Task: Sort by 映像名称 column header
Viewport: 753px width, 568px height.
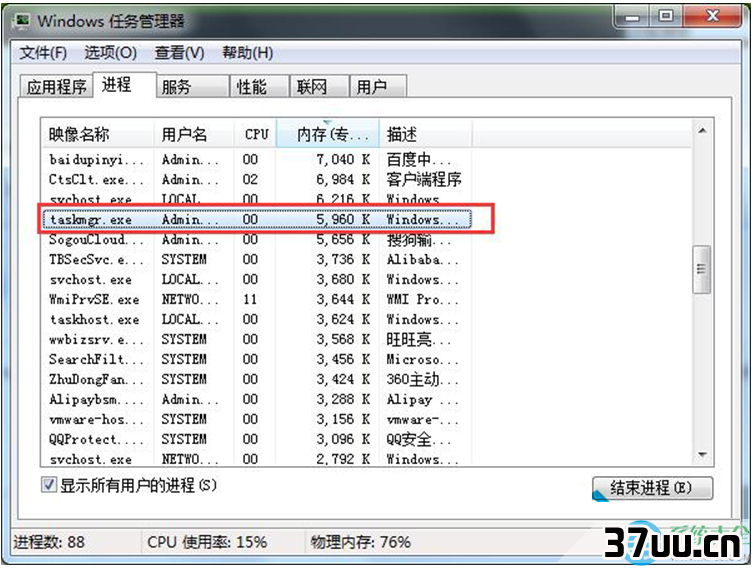Action: pos(97,134)
